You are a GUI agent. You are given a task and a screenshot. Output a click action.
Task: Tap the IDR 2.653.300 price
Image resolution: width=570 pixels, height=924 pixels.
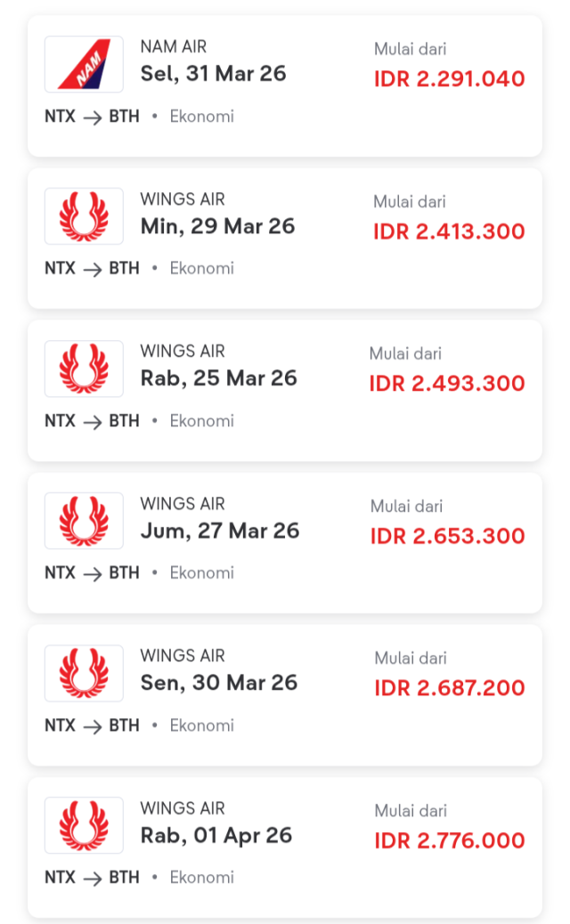(448, 537)
